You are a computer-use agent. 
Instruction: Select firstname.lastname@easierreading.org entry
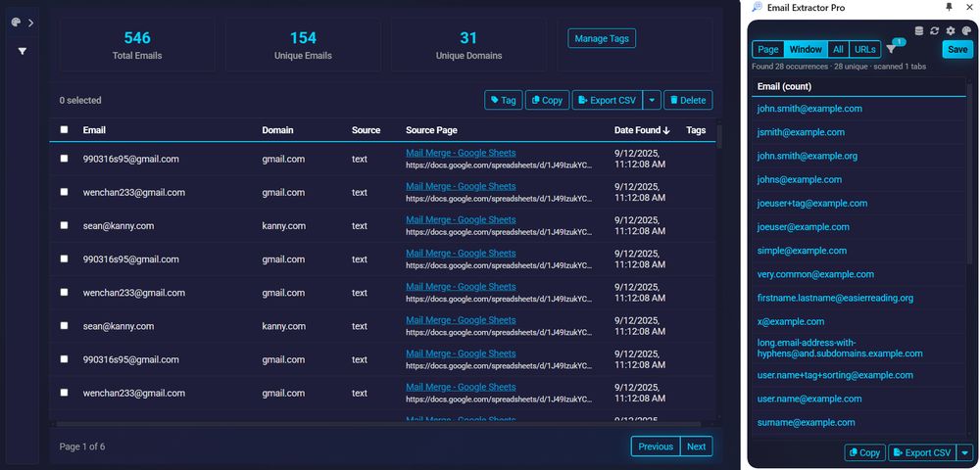[835, 299]
